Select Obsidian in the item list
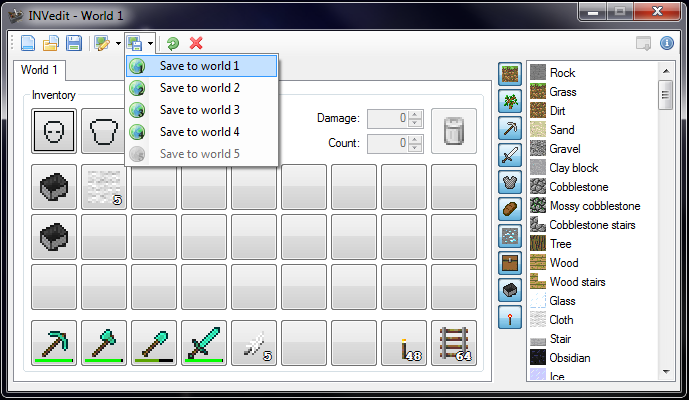The width and height of the screenshot is (689, 400). click(x=569, y=358)
